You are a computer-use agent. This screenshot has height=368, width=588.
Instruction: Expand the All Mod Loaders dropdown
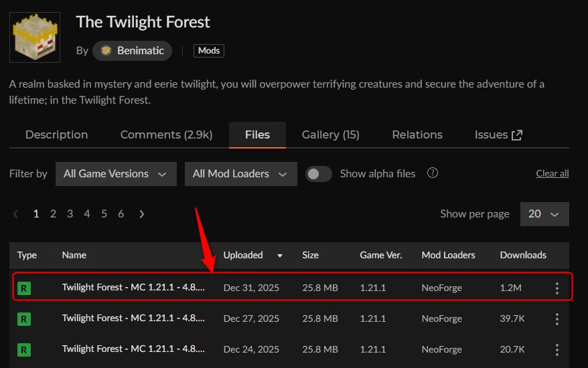click(240, 174)
